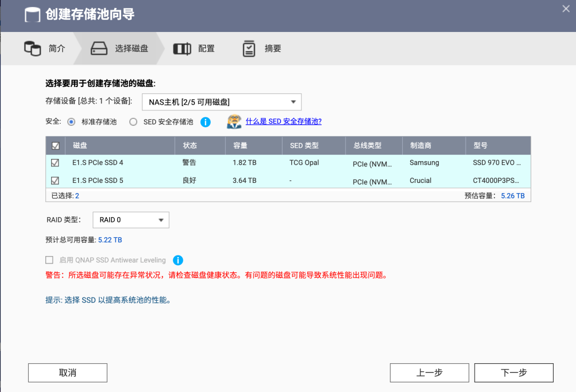Image resolution: width=576 pixels, height=392 pixels.
Task: Toggle the select-all disks checkbox
Action: click(x=55, y=145)
